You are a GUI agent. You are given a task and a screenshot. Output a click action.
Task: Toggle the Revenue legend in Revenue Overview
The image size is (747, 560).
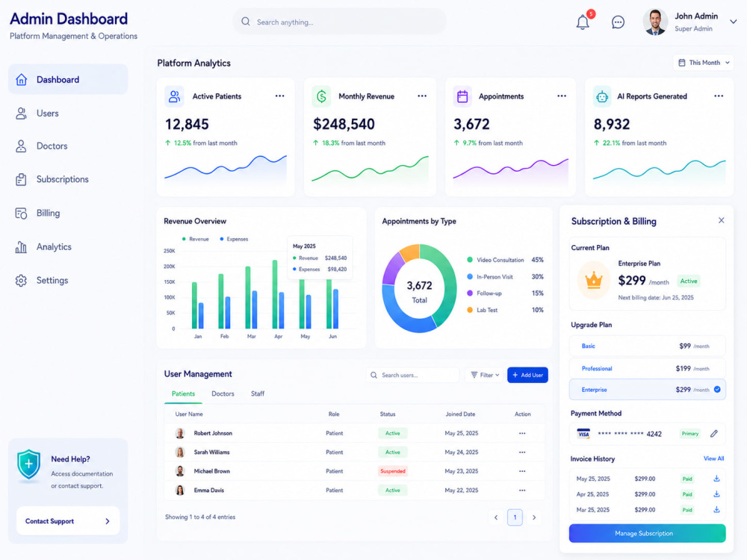pos(195,239)
